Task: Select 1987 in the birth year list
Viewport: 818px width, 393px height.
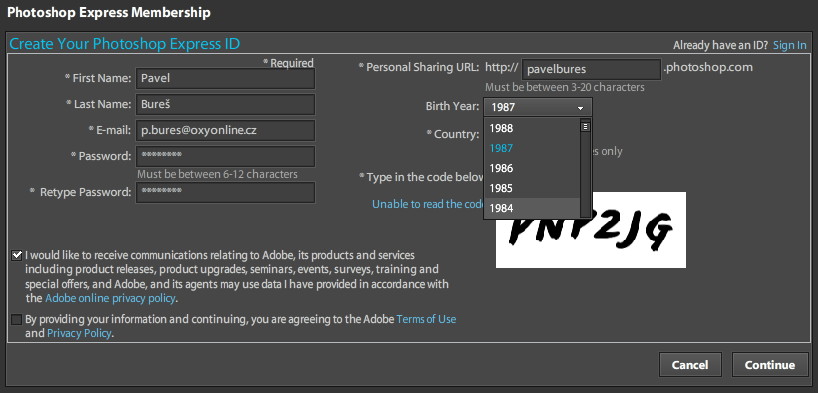Action: (x=532, y=148)
